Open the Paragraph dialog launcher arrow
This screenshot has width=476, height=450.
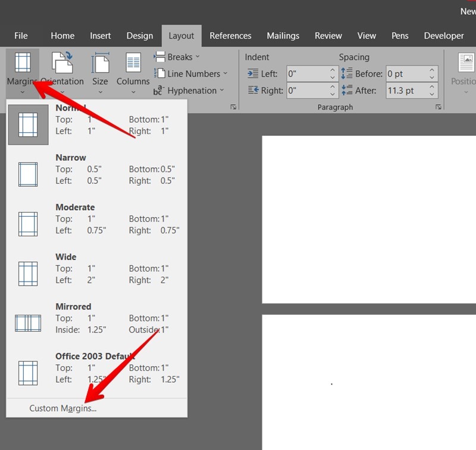[x=438, y=107]
